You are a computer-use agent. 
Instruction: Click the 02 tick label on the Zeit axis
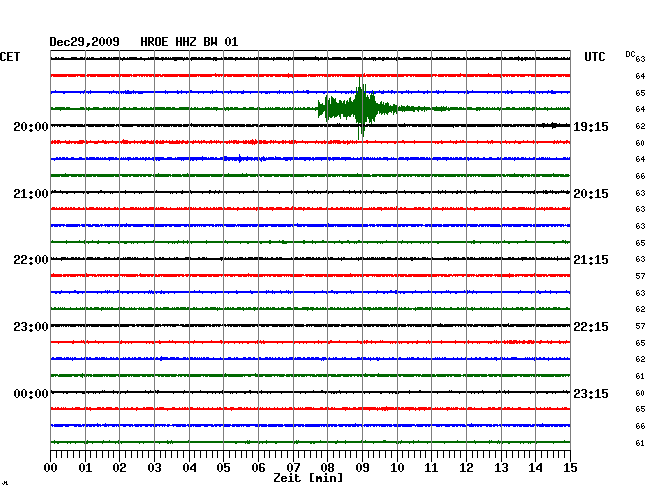(x=119, y=467)
